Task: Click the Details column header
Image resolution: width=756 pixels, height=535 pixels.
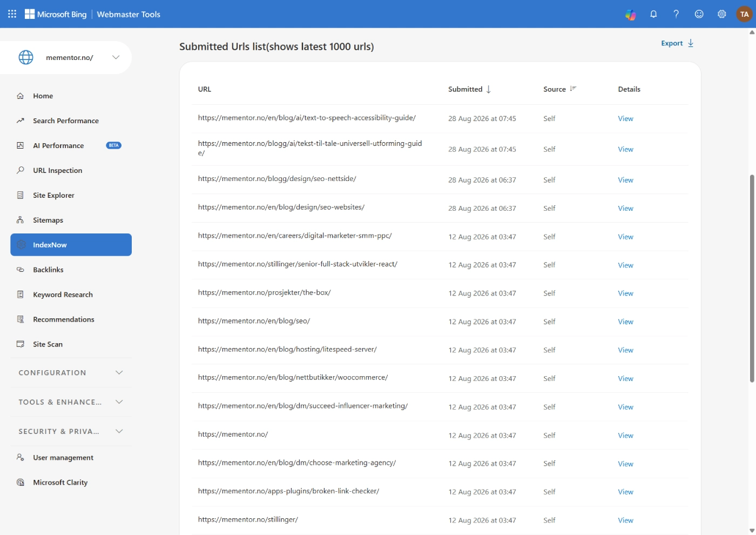Action: (x=629, y=89)
